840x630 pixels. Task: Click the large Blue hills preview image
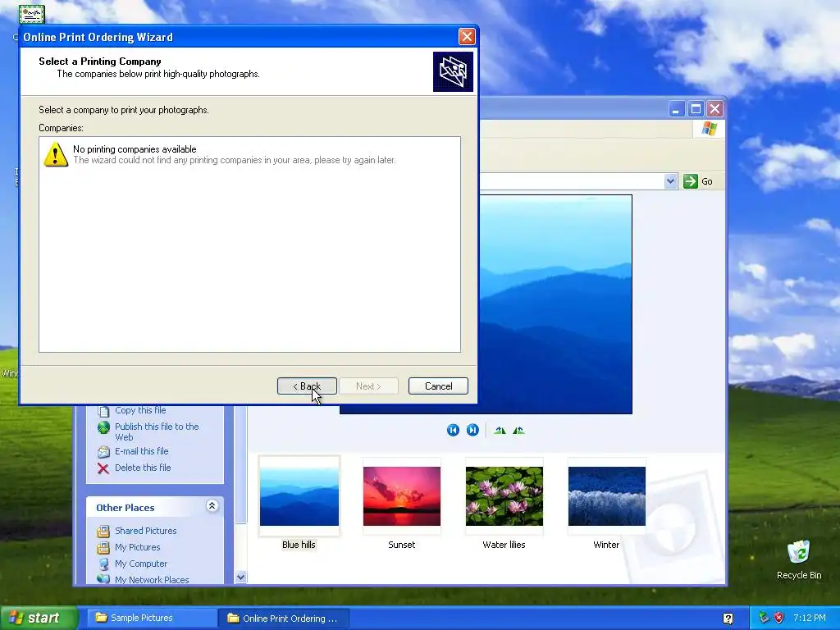(555, 304)
